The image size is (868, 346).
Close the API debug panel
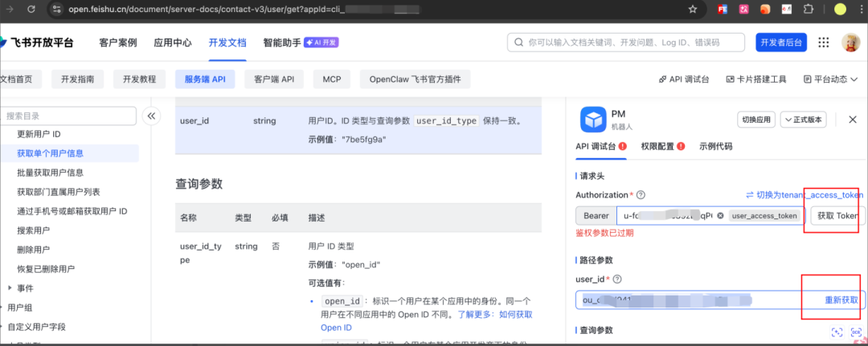[853, 119]
